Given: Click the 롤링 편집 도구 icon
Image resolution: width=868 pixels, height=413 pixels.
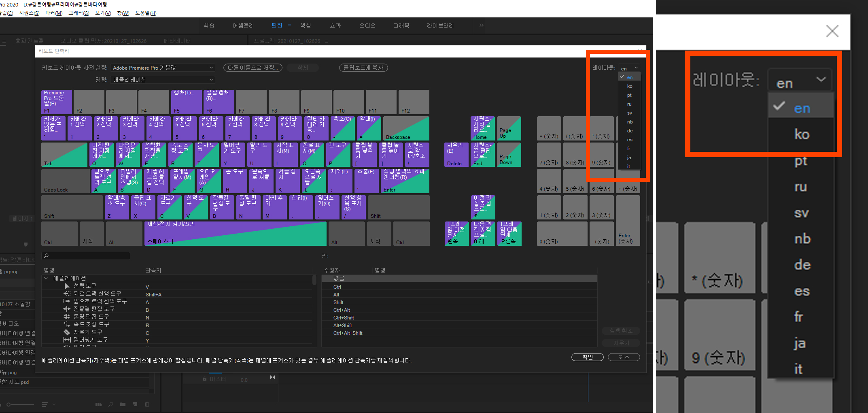Looking at the screenshot, I should pos(67,317).
